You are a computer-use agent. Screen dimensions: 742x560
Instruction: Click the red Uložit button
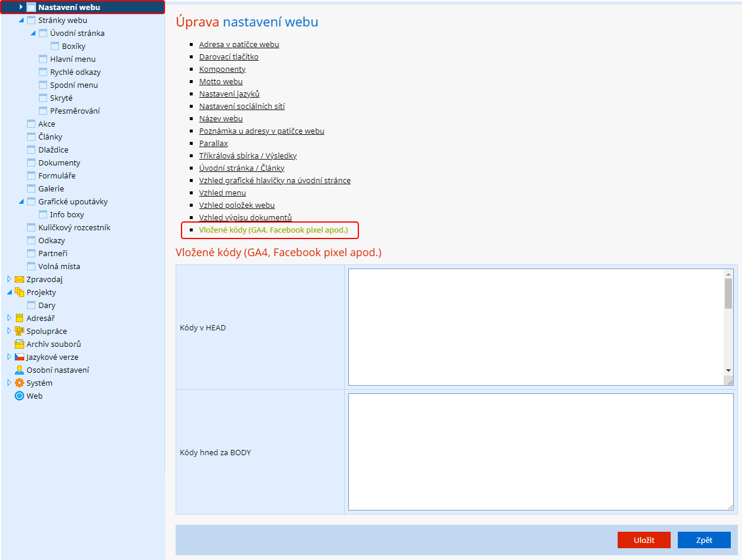click(x=644, y=540)
